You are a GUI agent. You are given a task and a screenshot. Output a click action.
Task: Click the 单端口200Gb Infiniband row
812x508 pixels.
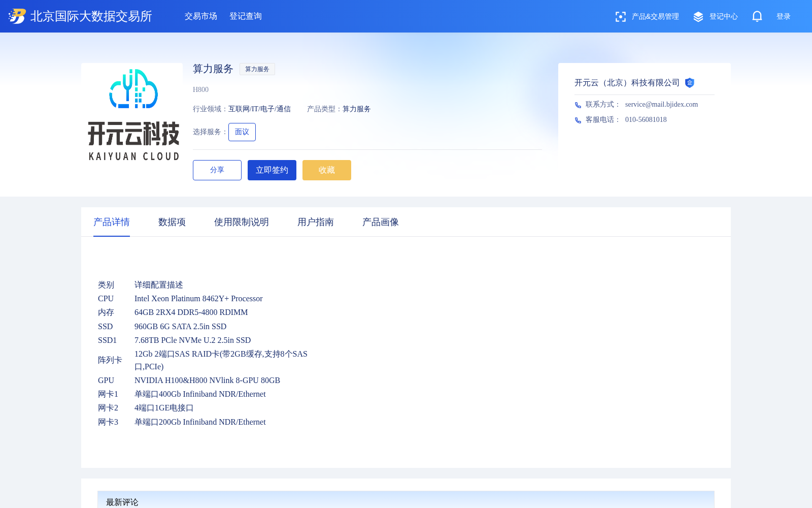(x=200, y=422)
